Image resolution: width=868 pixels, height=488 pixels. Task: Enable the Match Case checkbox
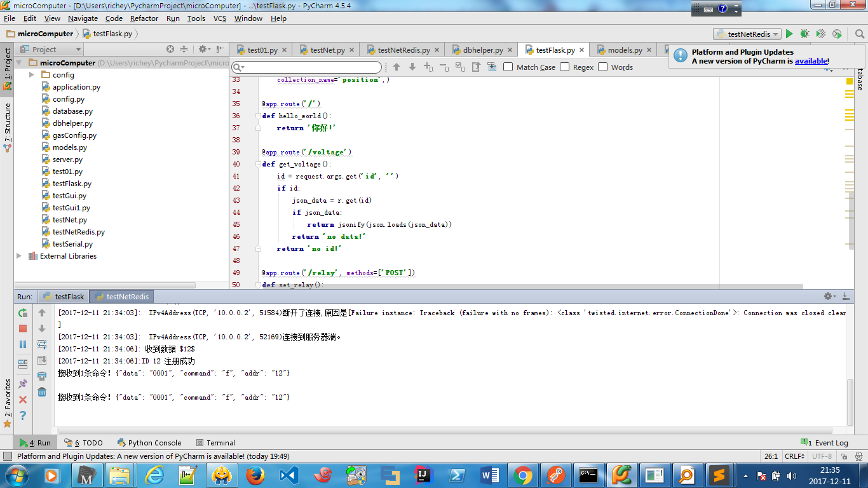pyautogui.click(x=508, y=67)
